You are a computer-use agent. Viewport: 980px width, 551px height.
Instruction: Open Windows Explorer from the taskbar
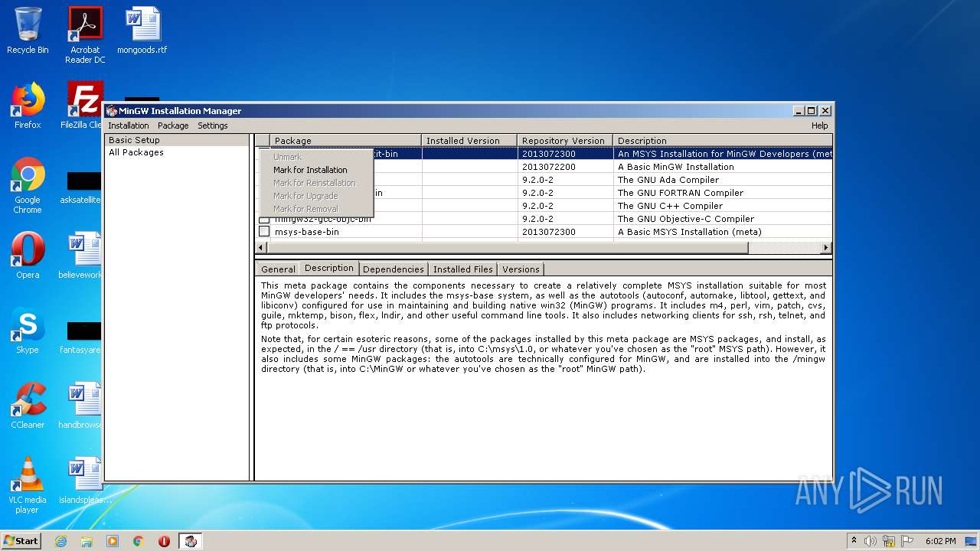point(87,540)
